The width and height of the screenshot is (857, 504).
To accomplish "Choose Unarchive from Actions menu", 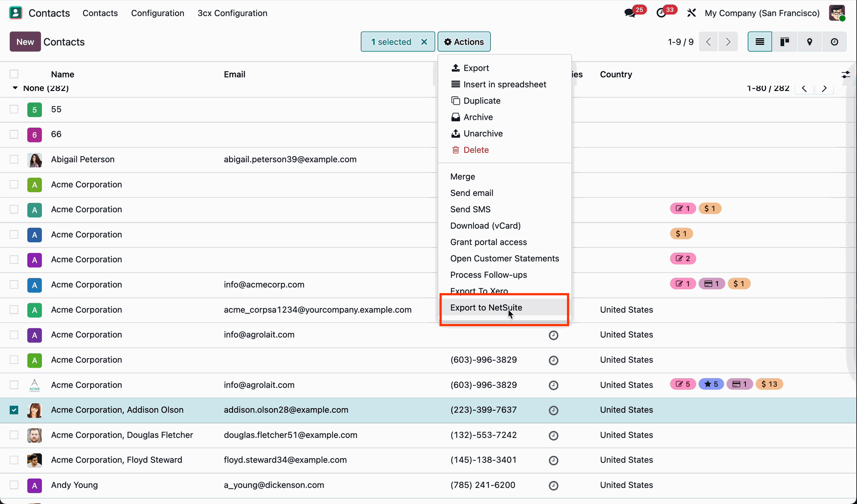I will click(x=505, y=134).
